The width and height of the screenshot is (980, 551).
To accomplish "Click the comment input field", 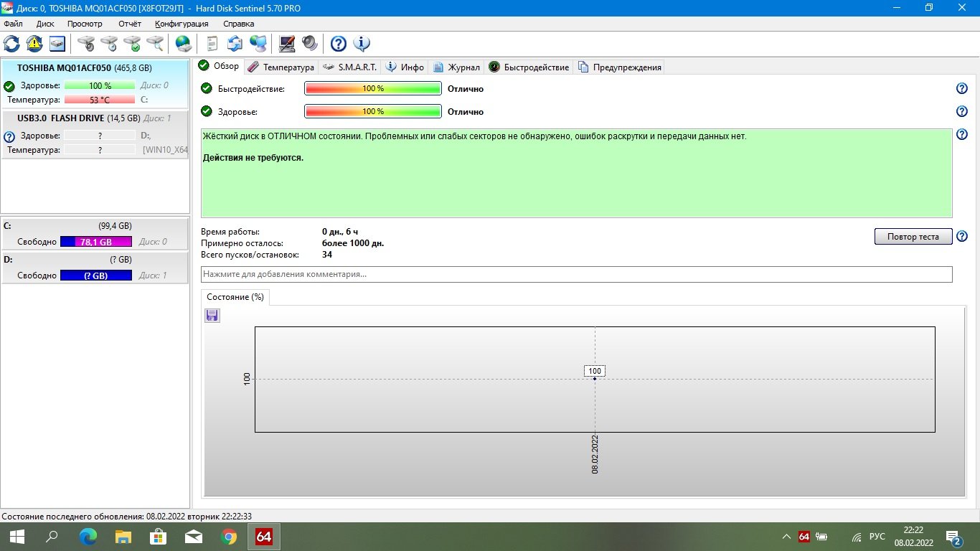I will coord(576,274).
